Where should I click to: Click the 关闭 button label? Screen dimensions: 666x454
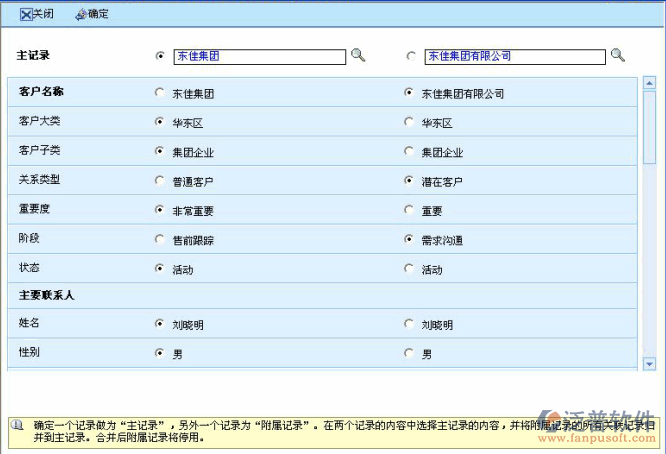(x=43, y=14)
